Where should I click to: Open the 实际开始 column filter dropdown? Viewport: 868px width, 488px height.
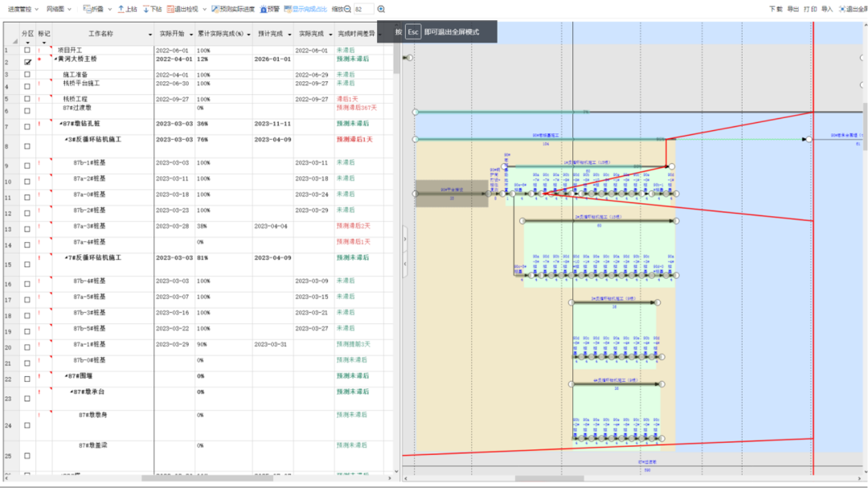[191, 35]
